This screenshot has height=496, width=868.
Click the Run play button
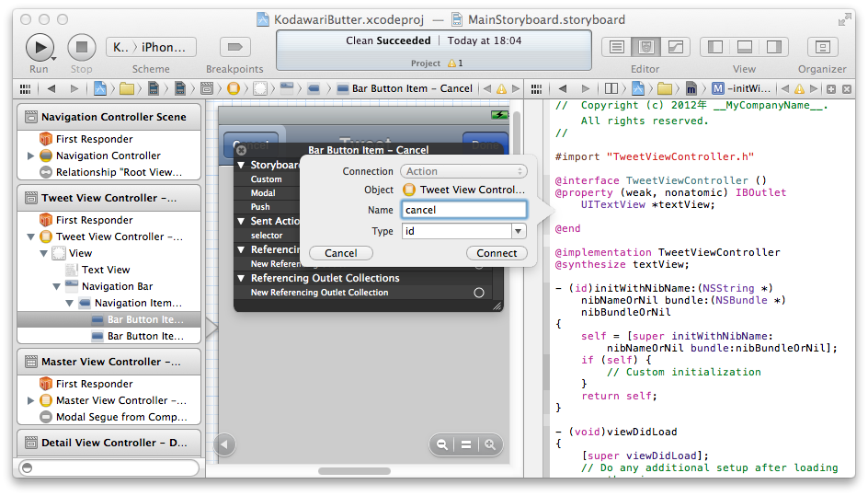[x=40, y=47]
